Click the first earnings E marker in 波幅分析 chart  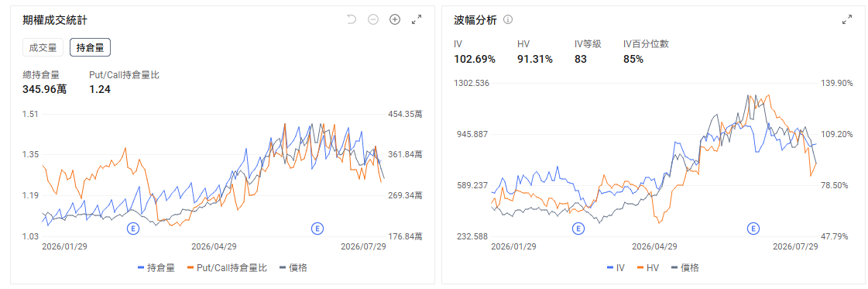click(x=578, y=228)
